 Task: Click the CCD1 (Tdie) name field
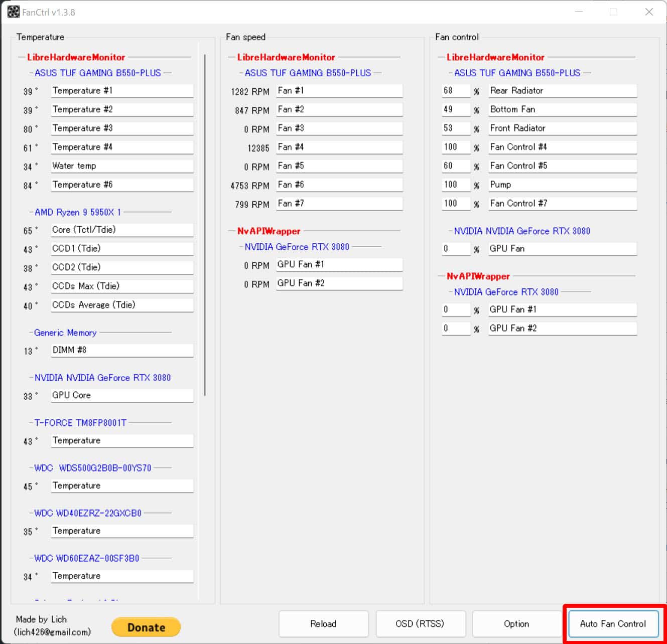[122, 249]
